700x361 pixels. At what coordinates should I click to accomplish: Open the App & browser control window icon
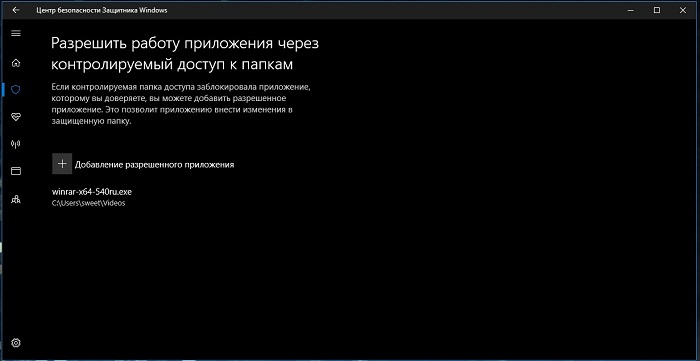pos(16,171)
